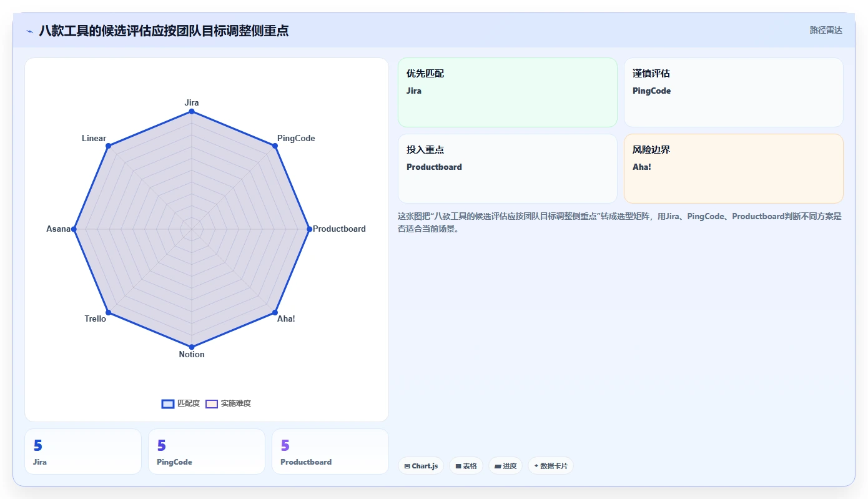Select the Linear data point on radar
Screen dimensions: 868x499
108,146
